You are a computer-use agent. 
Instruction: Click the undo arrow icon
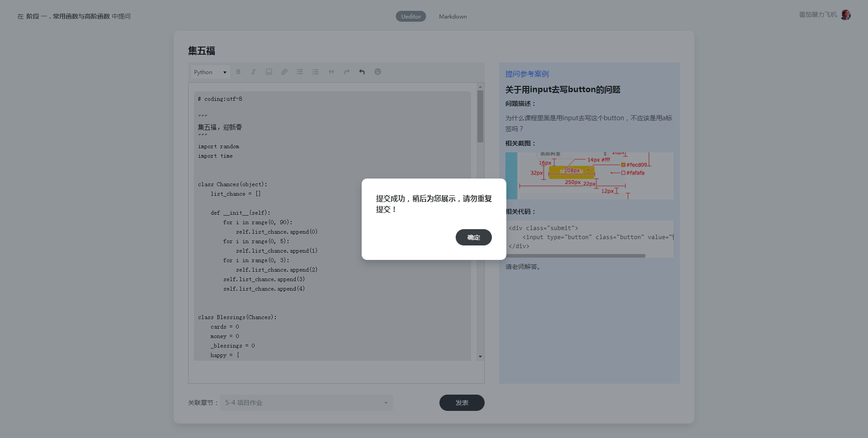(x=362, y=72)
